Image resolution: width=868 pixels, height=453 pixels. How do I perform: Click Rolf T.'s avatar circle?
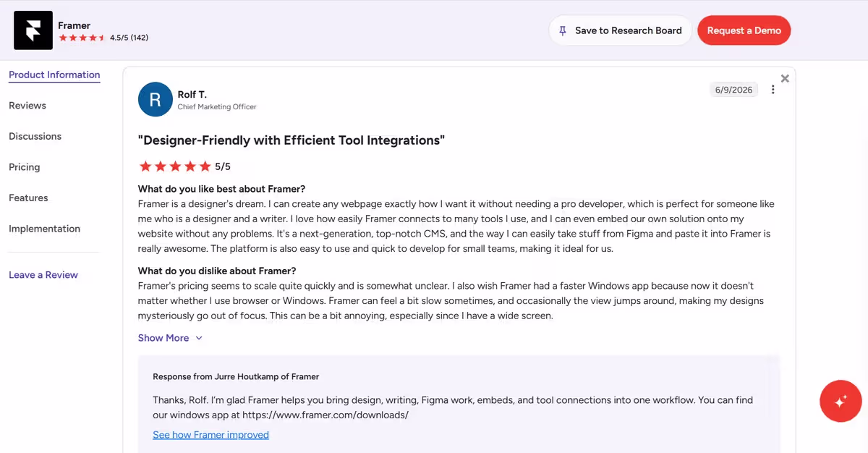click(x=156, y=99)
